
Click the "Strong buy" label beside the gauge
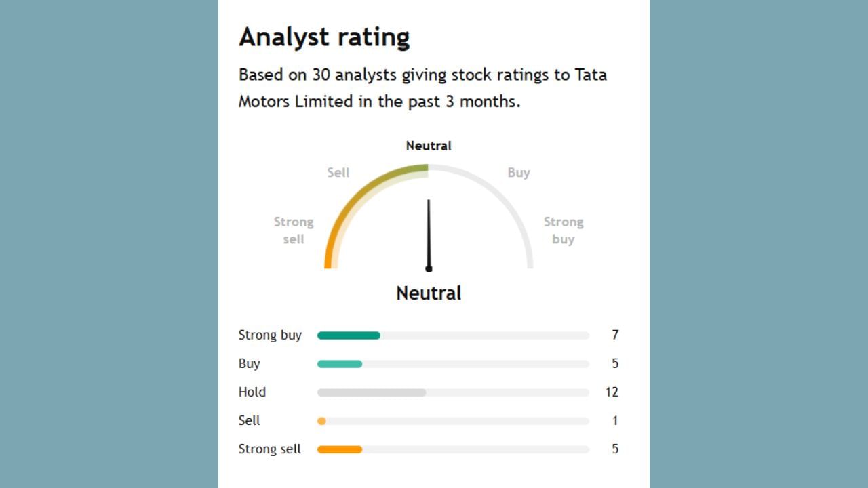click(563, 230)
